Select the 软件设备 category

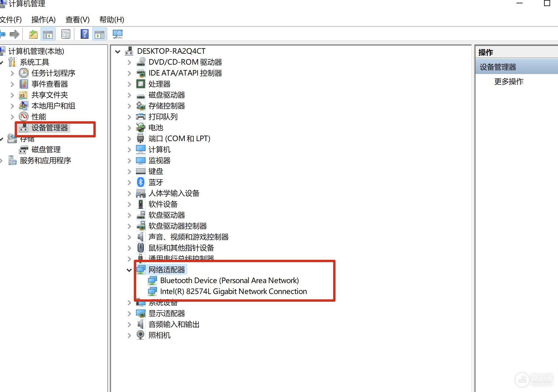click(163, 204)
